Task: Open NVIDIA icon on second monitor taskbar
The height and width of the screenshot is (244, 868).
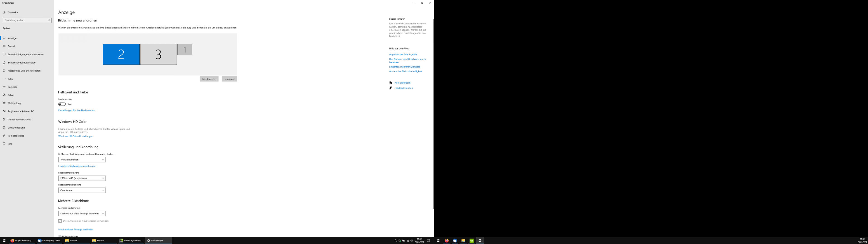Action: [471, 241]
